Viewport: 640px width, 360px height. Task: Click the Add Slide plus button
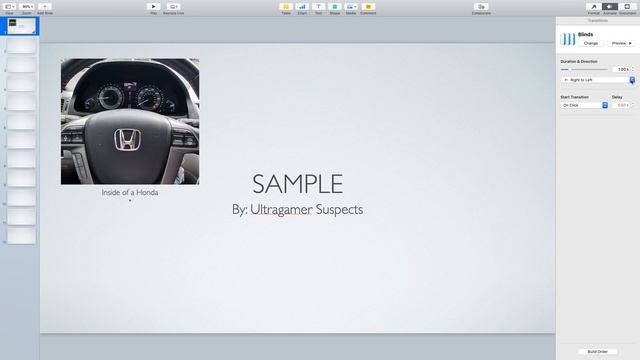click(x=45, y=7)
